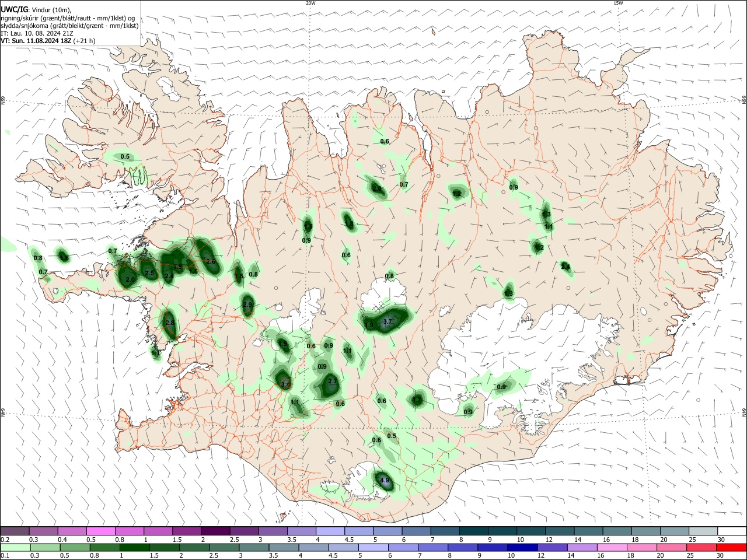Click the 0.1 label in the rain legend

(5, 556)
